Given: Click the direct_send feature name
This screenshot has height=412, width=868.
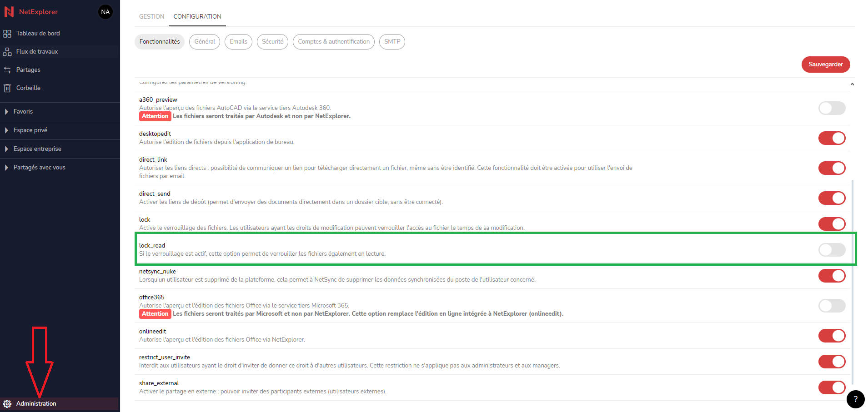Looking at the screenshot, I should click(x=155, y=194).
